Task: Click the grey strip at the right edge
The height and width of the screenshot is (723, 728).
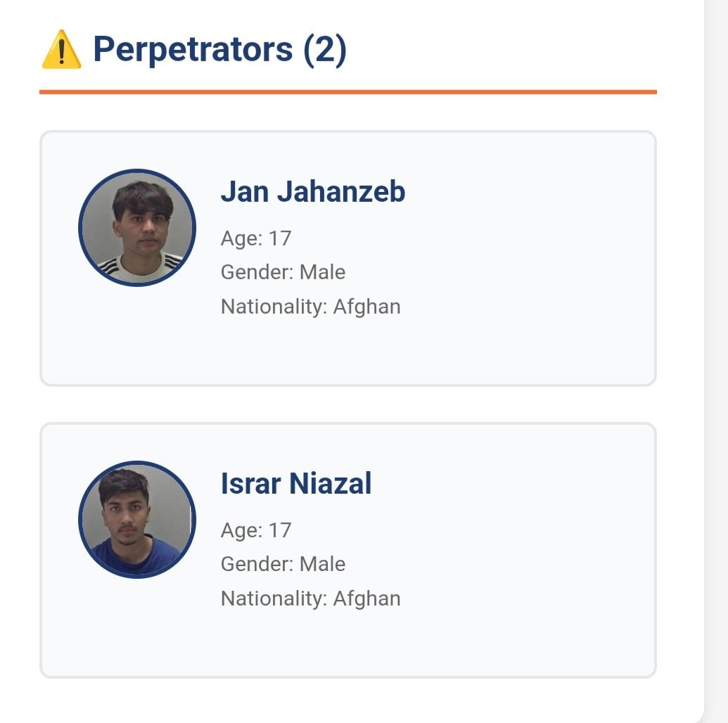Action: pos(716,352)
